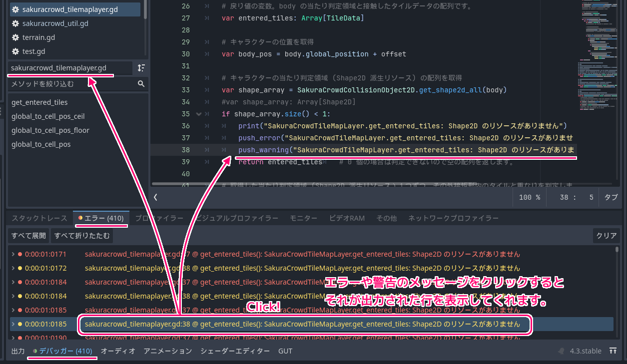627x364 pixels.
Task: Expand the 0:00:01:0171 error entry
Action: pyautogui.click(x=13, y=254)
